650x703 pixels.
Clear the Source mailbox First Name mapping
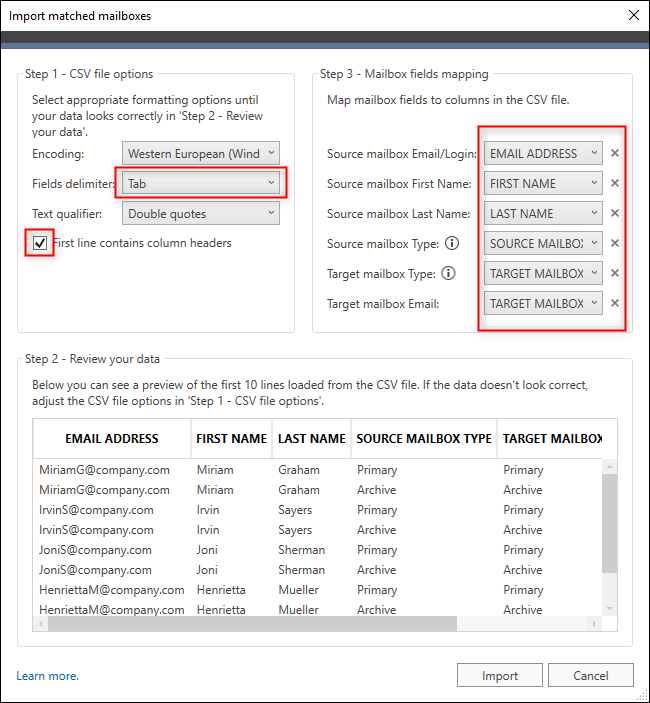tap(615, 183)
